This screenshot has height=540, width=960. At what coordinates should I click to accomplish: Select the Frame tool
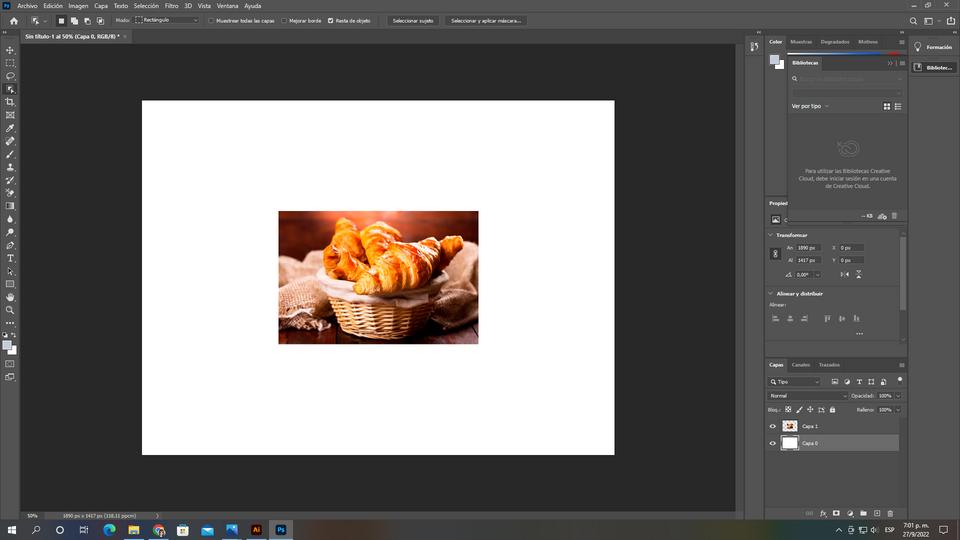[10, 115]
